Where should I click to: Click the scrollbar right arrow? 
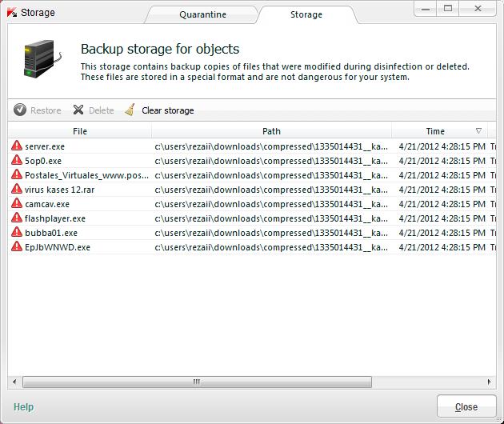(x=490, y=382)
